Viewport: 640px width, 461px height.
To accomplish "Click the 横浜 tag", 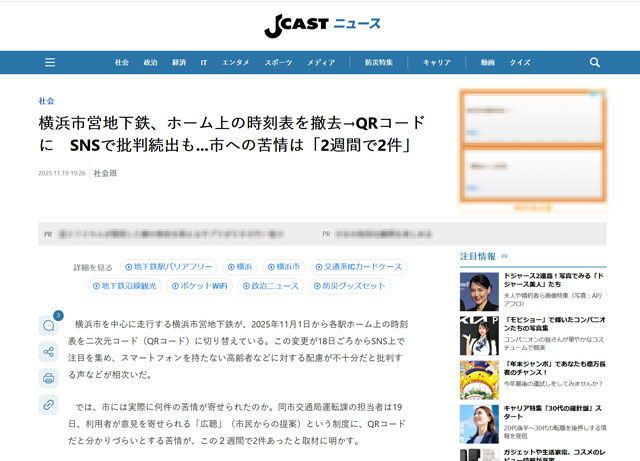I will coord(240,267).
